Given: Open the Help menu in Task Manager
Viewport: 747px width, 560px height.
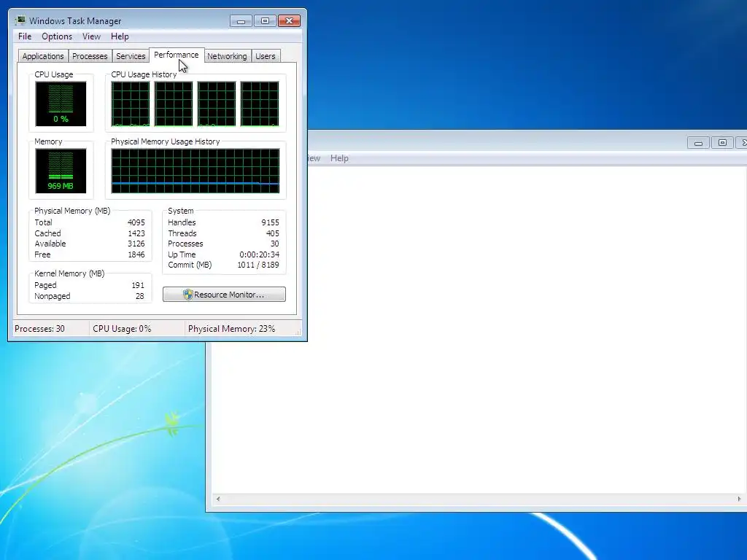Looking at the screenshot, I should point(120,36).
